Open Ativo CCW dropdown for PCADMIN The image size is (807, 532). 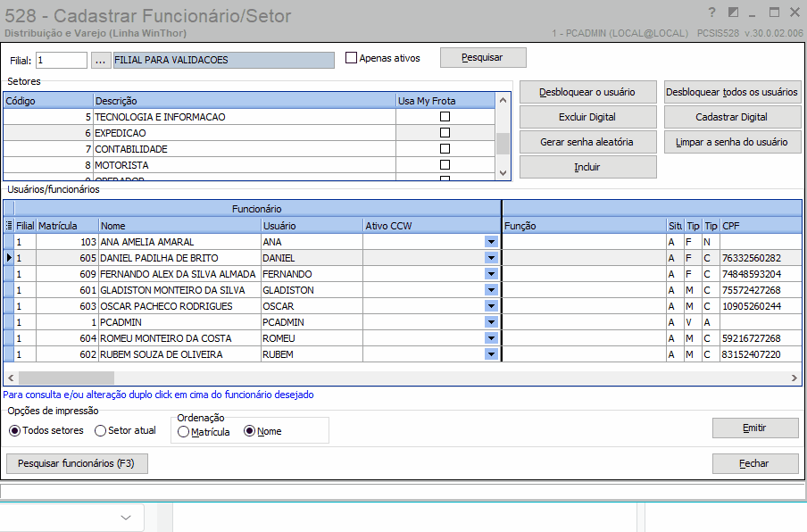491,322
